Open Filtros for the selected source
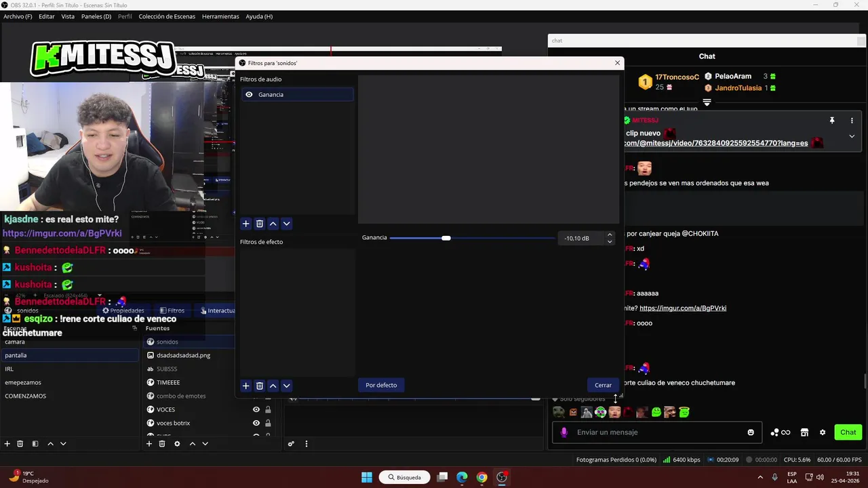 click(172, 310)
